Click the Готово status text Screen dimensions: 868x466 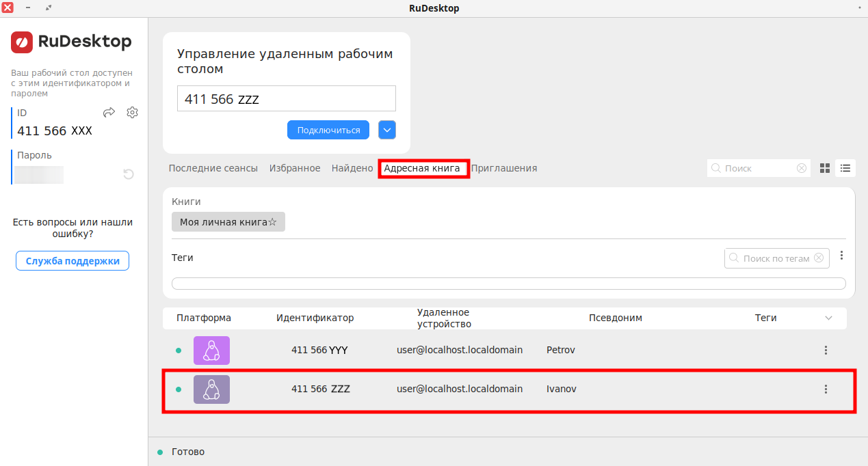click(x=188, y=452)
